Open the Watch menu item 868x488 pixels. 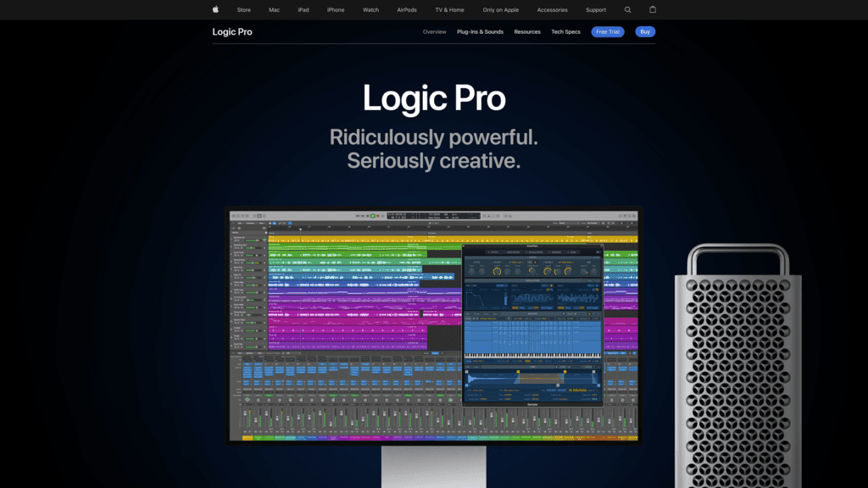click(371, 10)
